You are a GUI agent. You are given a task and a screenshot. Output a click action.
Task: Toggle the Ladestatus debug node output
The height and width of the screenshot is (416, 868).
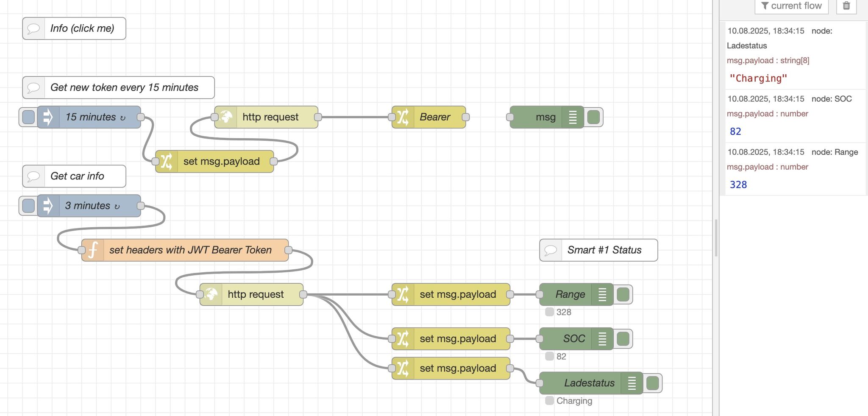coord(652,383)
